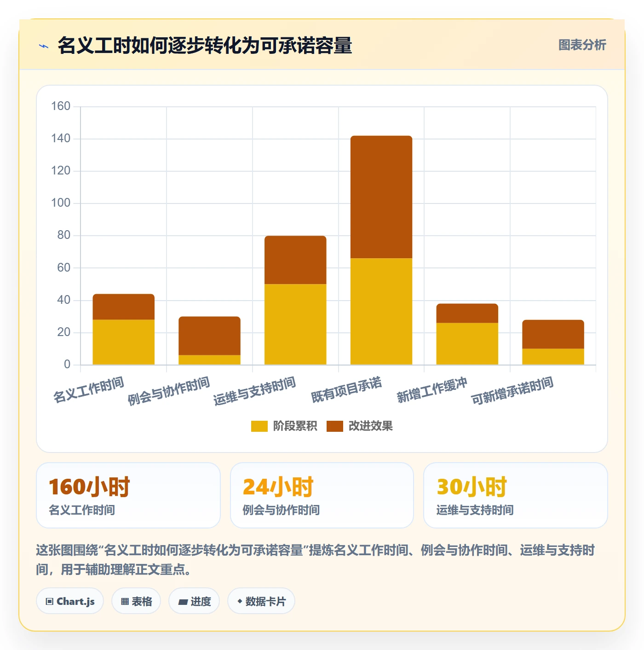Click the yellow segment of 新增工作缓冲 bar
Viewport: 644px width, 650px height.
coord(467,343)
